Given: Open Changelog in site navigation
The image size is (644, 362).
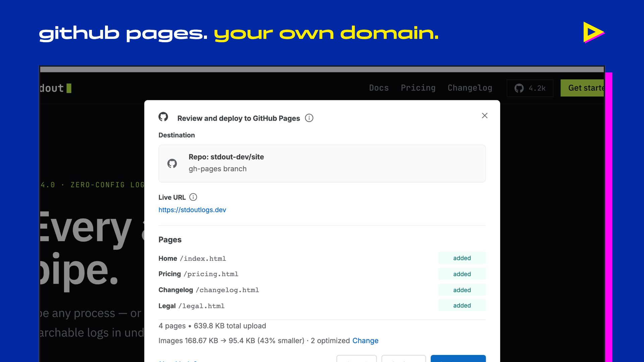Looking at the screenshot, I should (x=470, y=88).
